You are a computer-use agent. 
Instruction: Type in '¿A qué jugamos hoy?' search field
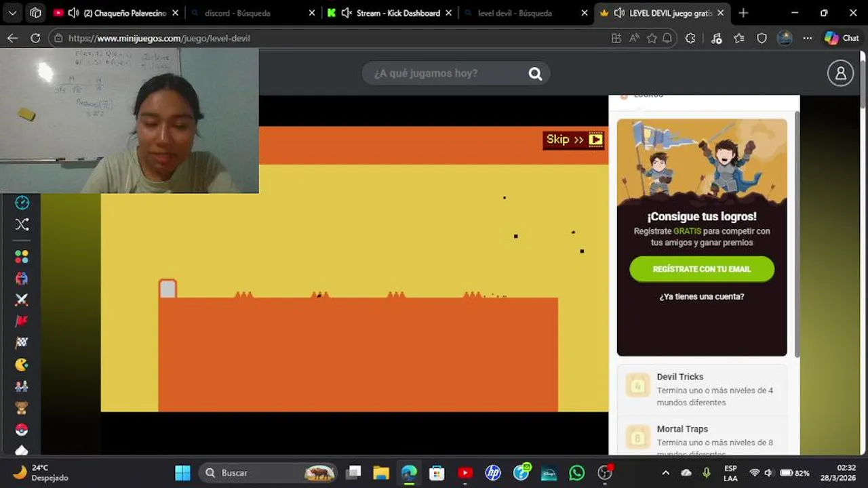[456, 73]
